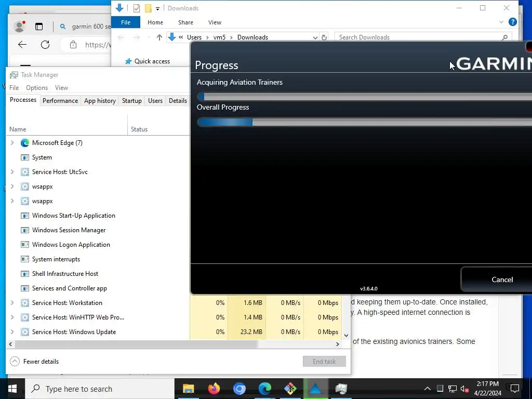Viewport: 532px width, 399px height.
Task: Open the Share ribbon tab in Explorer
Action: tap(185, 22)
